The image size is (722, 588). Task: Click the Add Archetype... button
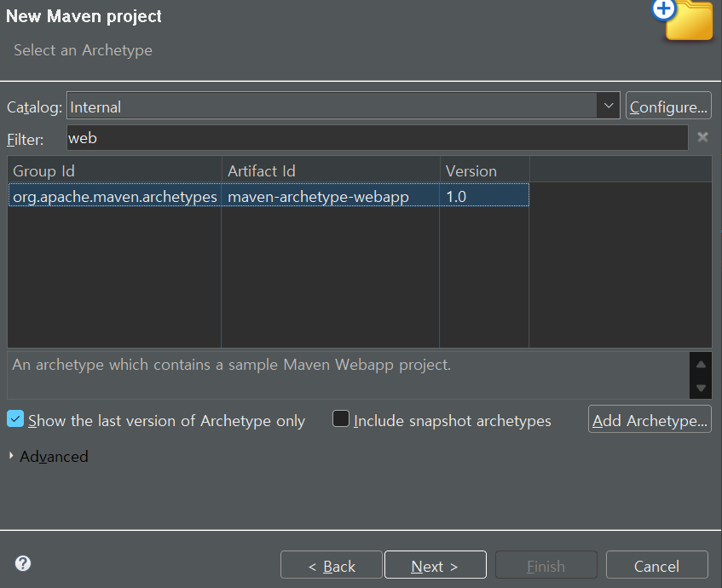[x=650, y=419]
